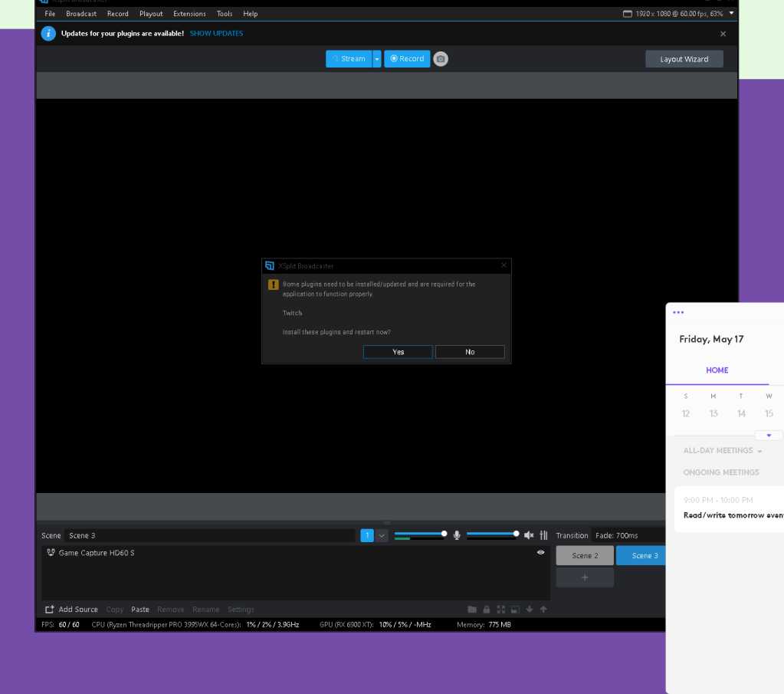This screenshot has height=694, width=784.
Task: Click the FPS 60 / 60 status text
Action: point(61,624)
